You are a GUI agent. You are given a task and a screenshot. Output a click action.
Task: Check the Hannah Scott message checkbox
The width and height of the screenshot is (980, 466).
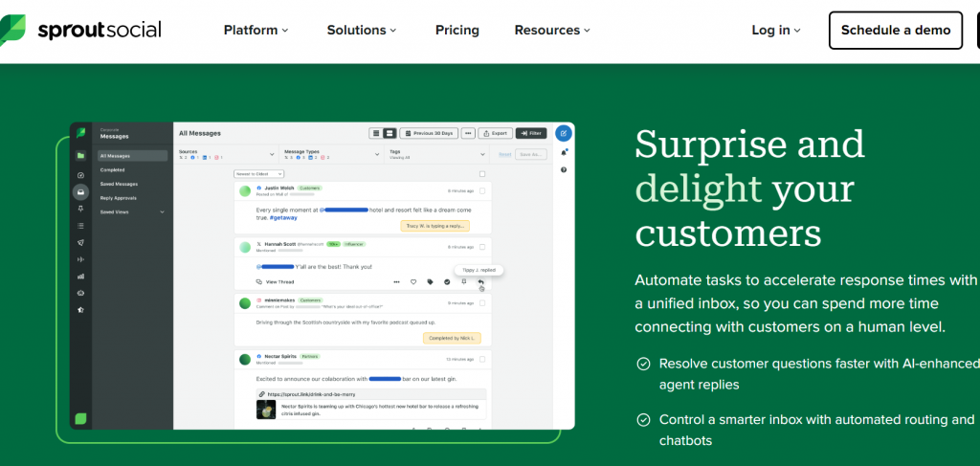tap(482, 247)
